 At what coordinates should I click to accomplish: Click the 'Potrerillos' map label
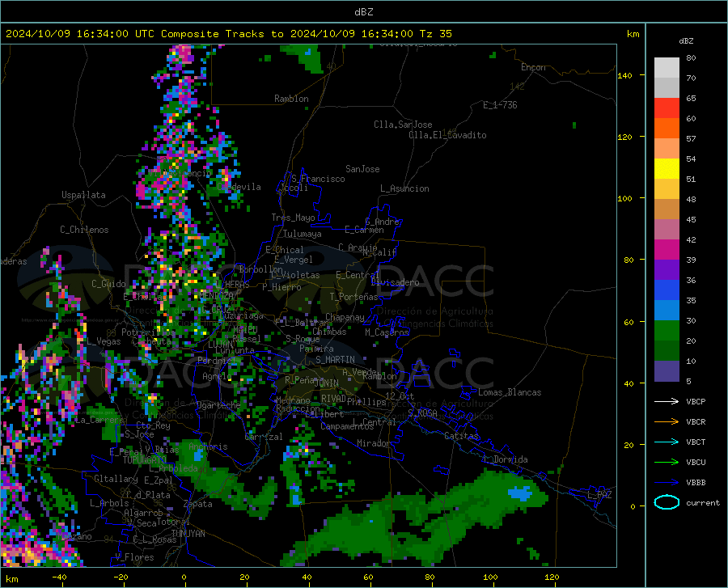pyautogui.click(x=148, y=332)
